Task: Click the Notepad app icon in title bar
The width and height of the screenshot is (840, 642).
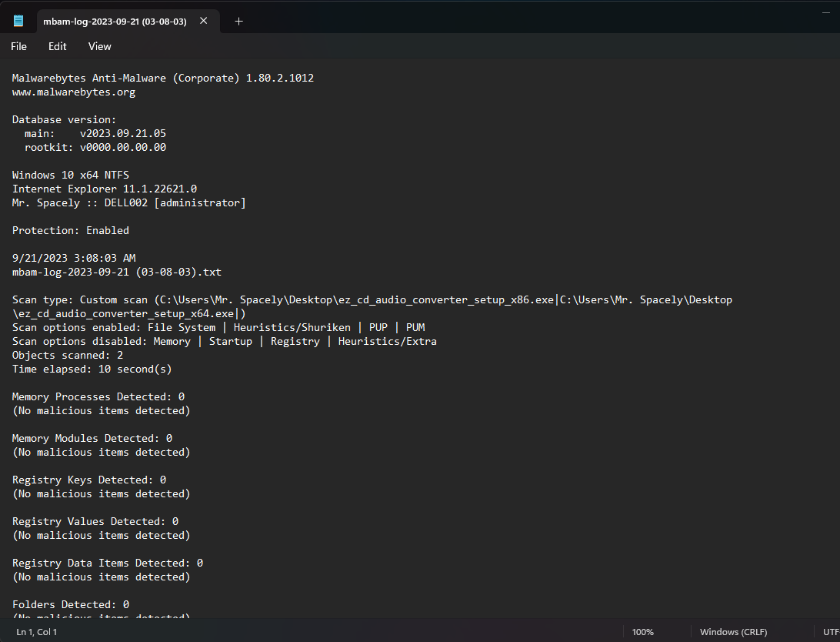Action: coord(18,21)
